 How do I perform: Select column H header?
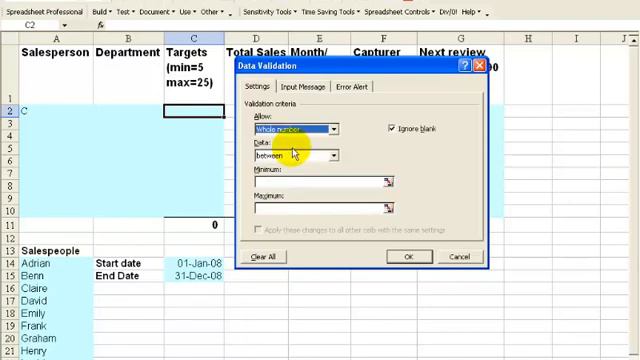coord(528,39)
